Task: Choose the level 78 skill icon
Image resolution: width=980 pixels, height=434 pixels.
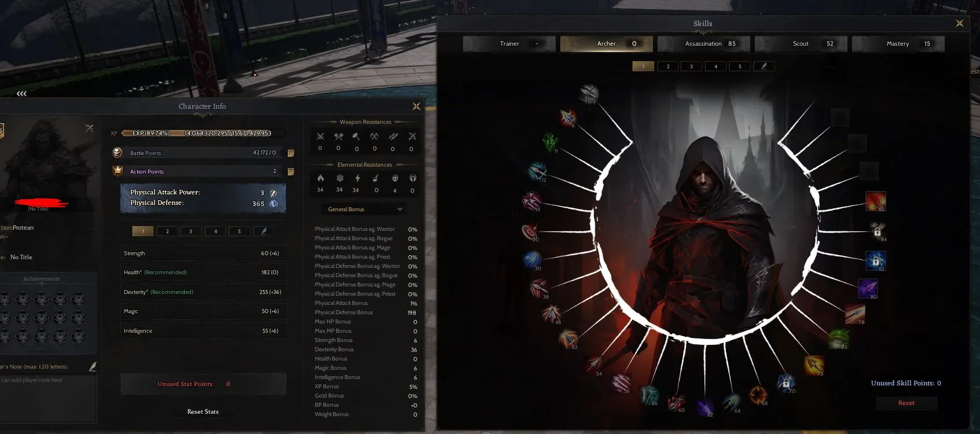Action: pyautogui.click(x=855, y=314)
